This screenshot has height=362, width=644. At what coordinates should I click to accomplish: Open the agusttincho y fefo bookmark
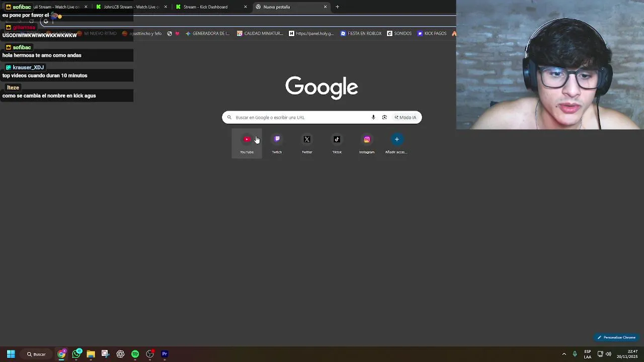pos(142,34)
